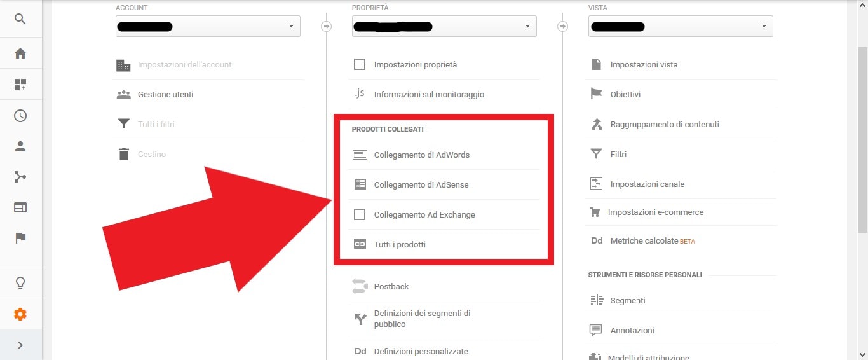Open Segmenti under personal tools

tap(628, 300)
